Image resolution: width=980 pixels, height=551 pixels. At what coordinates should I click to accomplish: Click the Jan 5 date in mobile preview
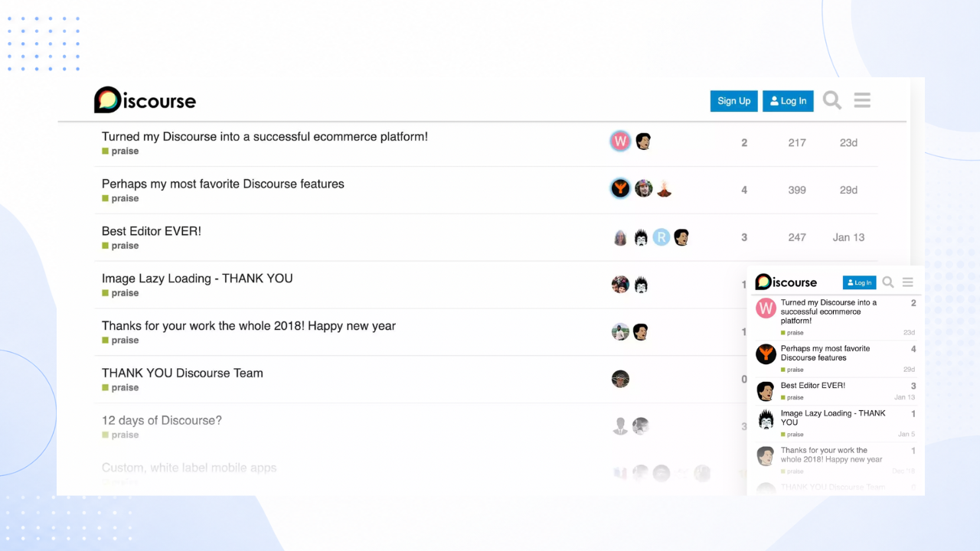[906, 435]
